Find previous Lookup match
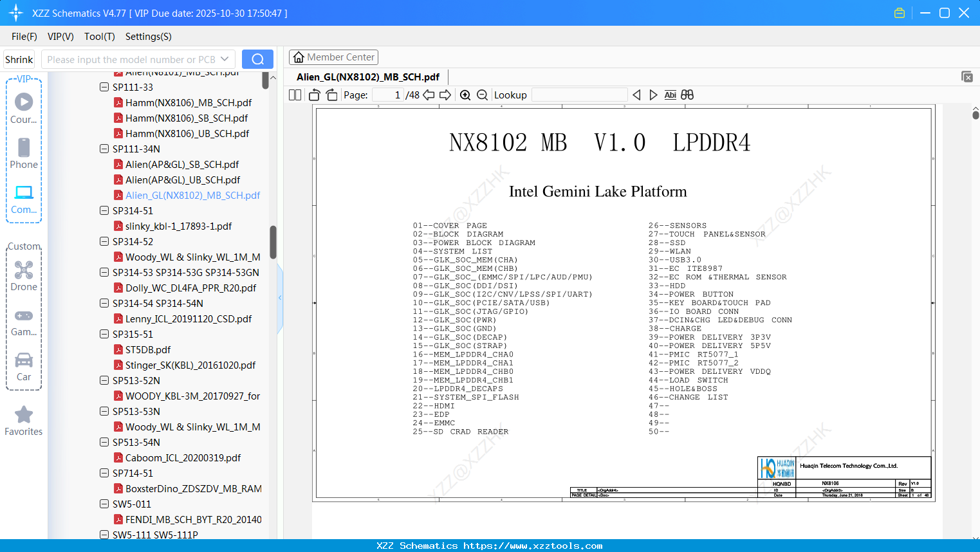Viewport: 980px width, 552px height. click(x=636, y=95)
